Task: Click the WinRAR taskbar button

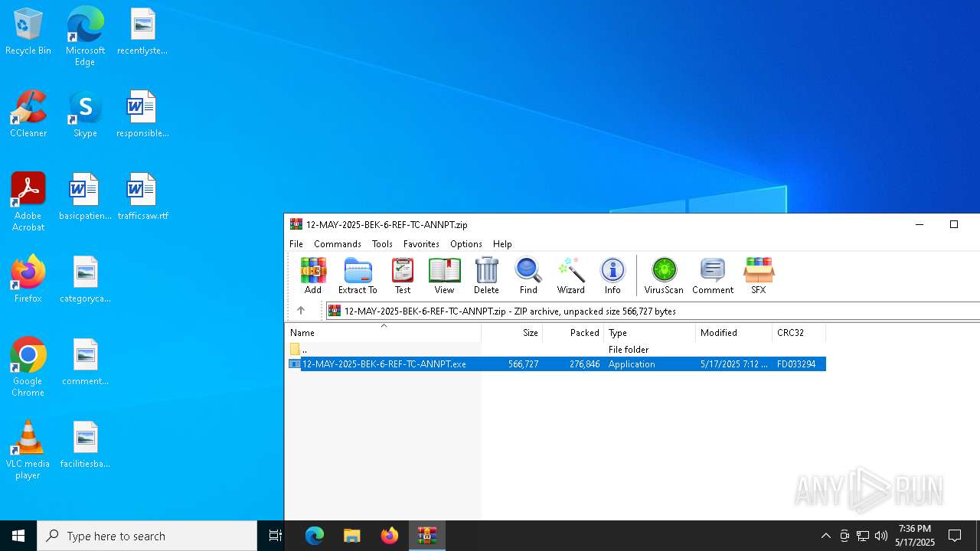Action: pyautogui.click(x=426, y=536)
